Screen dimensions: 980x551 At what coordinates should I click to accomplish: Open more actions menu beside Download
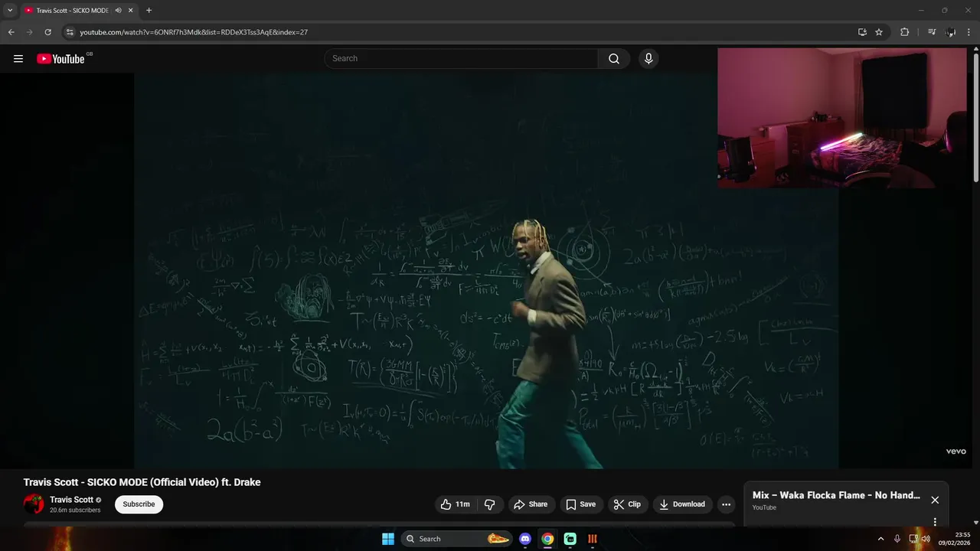726,504
